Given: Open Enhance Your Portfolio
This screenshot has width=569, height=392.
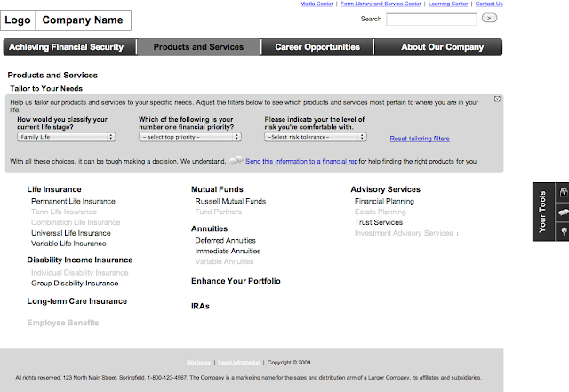Looking at the screenshot, I should (236, 281).
